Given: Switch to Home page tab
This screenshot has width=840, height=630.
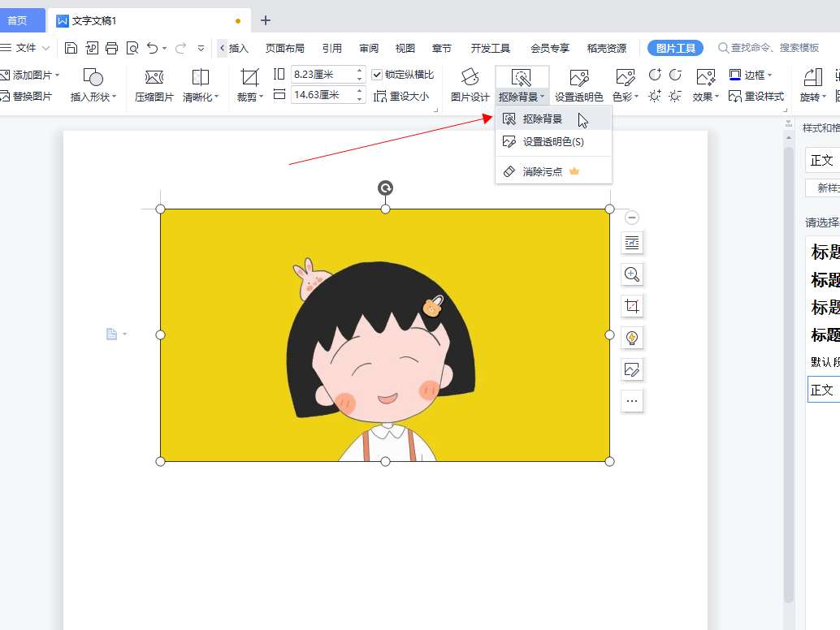Looking at the screenshot, I should pyautogui.click(x=22, y=20).
